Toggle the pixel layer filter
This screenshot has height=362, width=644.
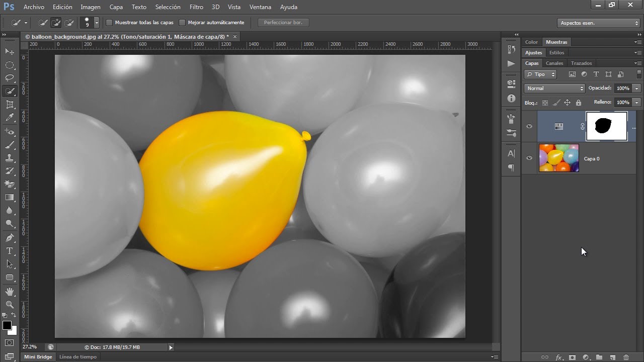572,74
